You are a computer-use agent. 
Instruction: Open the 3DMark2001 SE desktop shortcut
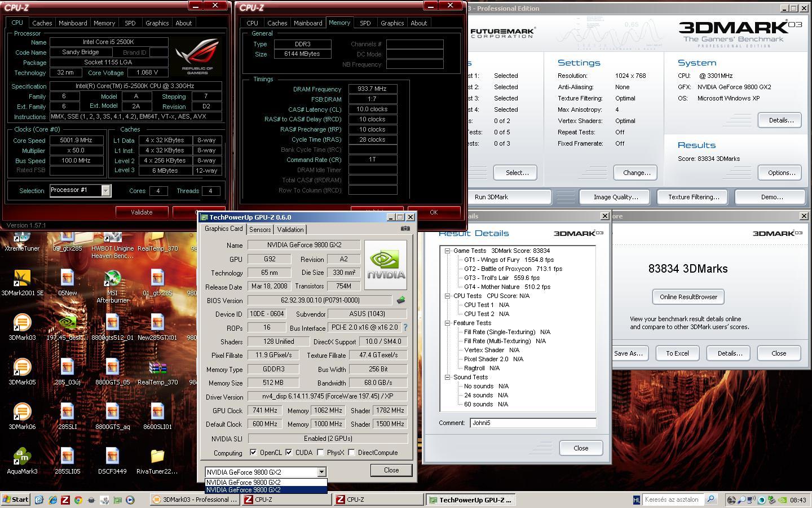pos(22,282)
